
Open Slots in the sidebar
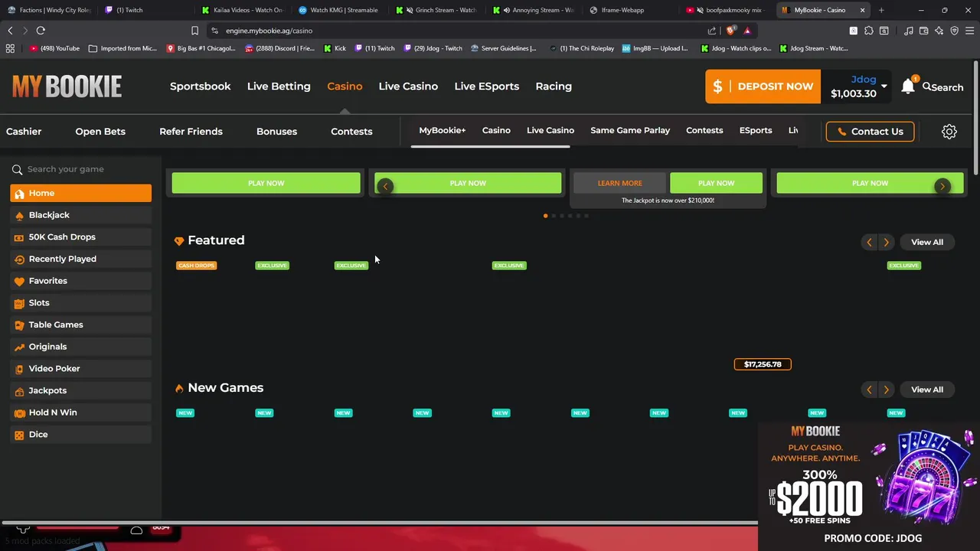click(80, 303)
